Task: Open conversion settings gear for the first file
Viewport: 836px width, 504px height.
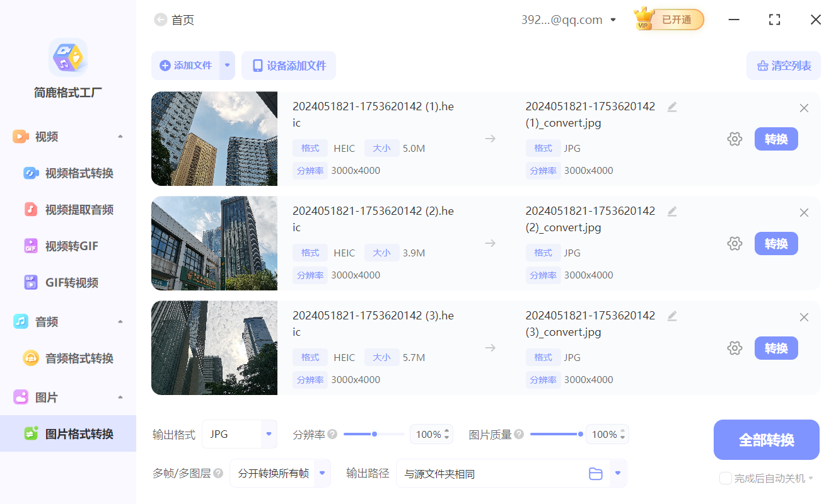Action: click(734, 139)
